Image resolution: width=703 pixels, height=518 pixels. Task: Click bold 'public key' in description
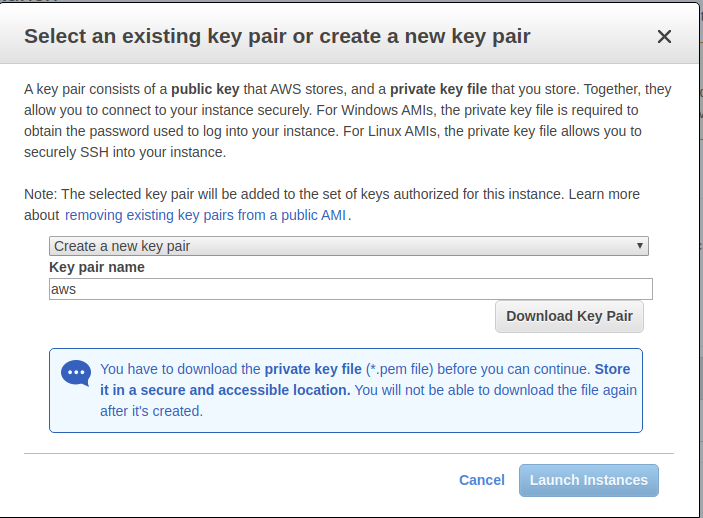click(206, 89)
